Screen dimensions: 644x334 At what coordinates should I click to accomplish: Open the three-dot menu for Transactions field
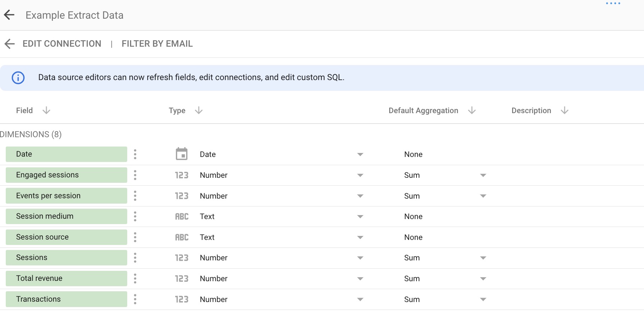pos(135,299)
